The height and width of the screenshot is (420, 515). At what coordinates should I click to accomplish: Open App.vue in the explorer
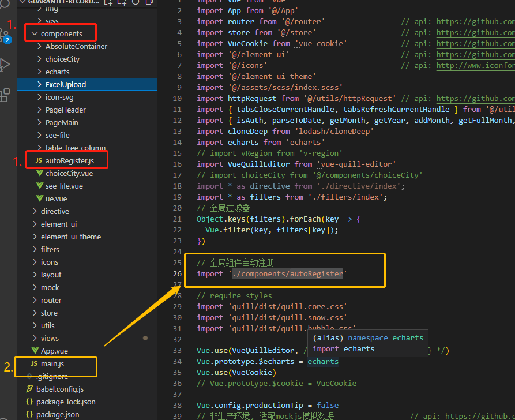tap(54, 351)
